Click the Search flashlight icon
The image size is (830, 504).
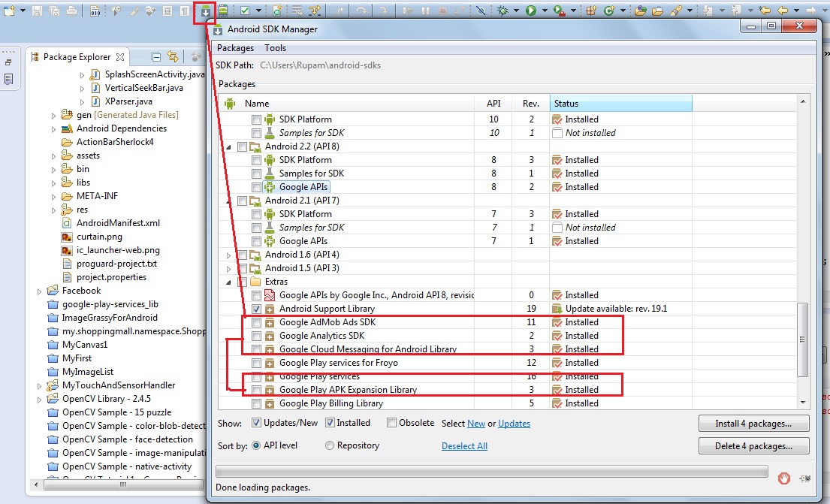(x=675, y=10)
